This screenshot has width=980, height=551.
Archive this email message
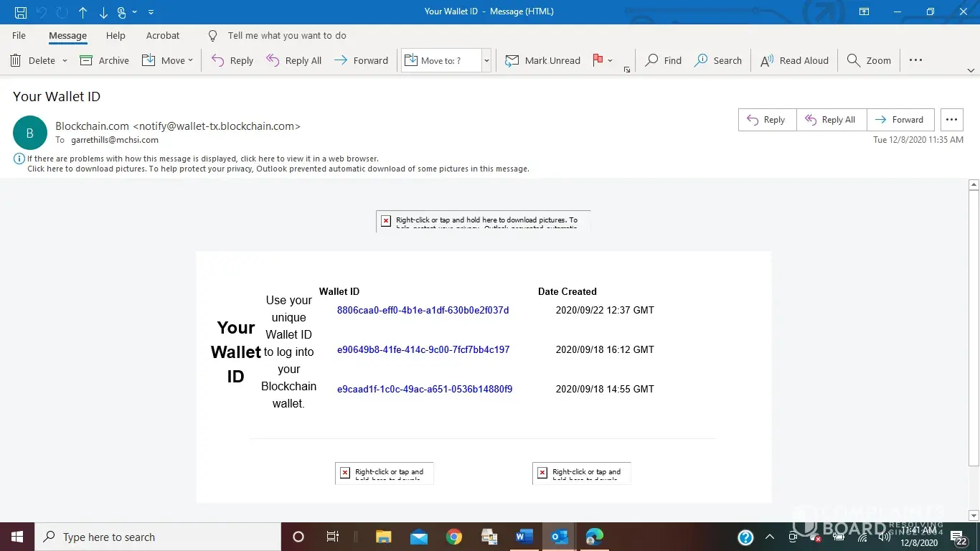[x=105, y=60]
